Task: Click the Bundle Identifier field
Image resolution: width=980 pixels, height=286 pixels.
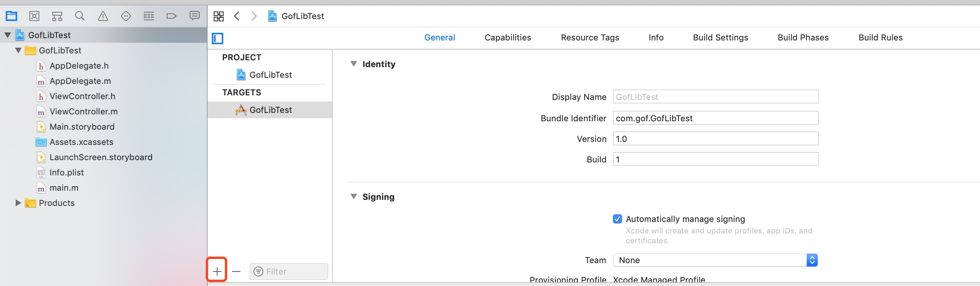Action: (x=716, y=118)
